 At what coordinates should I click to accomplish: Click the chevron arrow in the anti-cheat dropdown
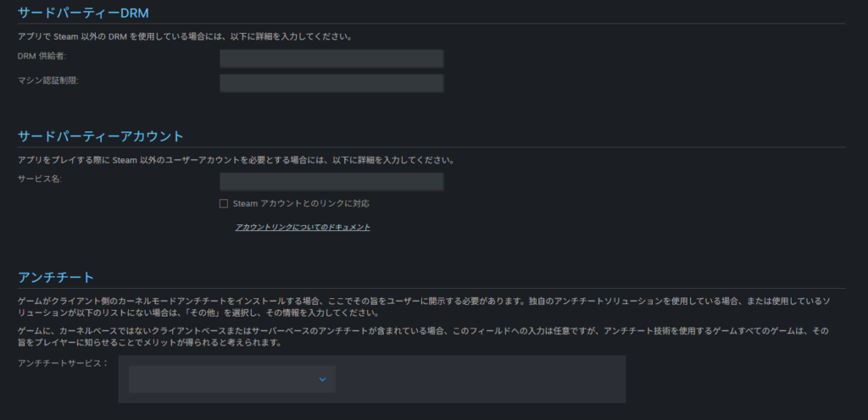pos(322,379)
